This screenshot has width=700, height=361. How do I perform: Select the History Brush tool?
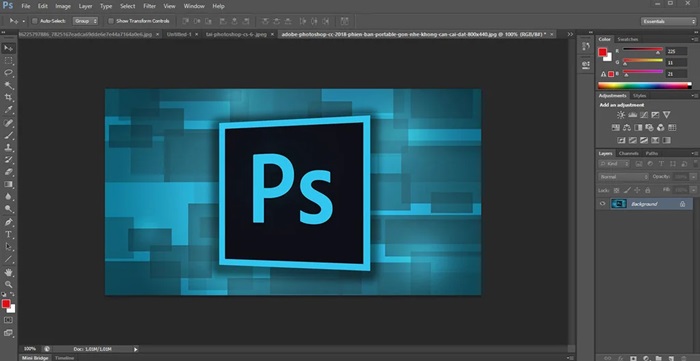[x=8, y=160]
